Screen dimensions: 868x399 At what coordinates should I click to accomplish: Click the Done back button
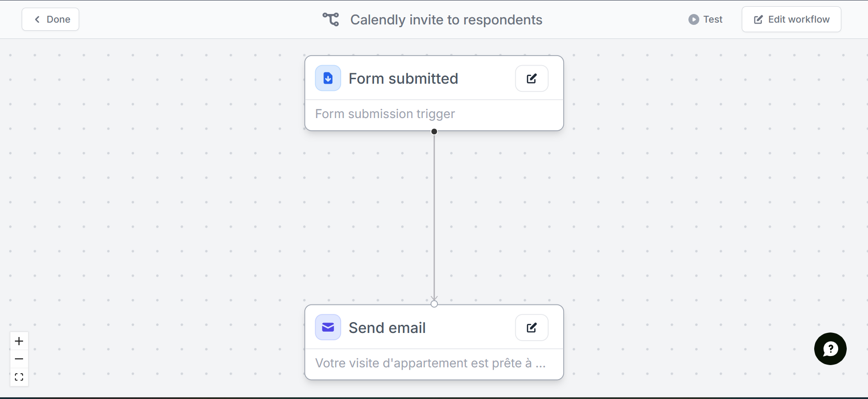50,19
